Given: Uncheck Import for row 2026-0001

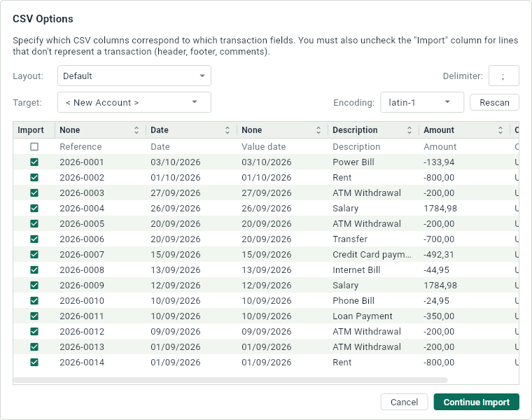Looking at the screenshot, I should point(34,162).
